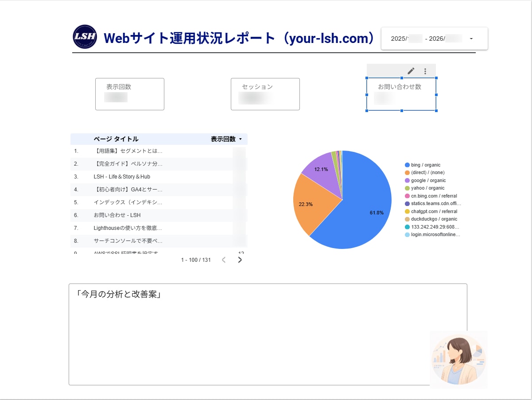Click statics.teams.cdn.offi... legend entry
Image resolution: width=532 pixels, height=400 pixels.
point(433,204)
